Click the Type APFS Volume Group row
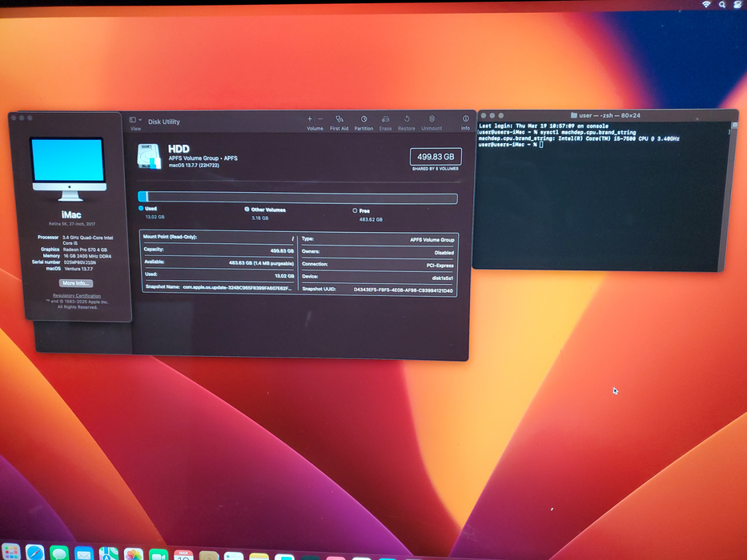747x560 pixels. (x=378, y=239)
